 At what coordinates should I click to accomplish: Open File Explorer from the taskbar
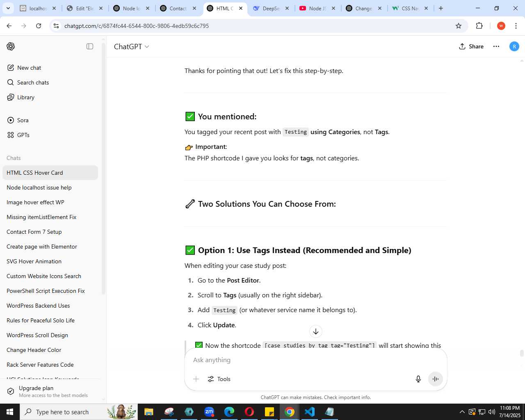[148, 412]
